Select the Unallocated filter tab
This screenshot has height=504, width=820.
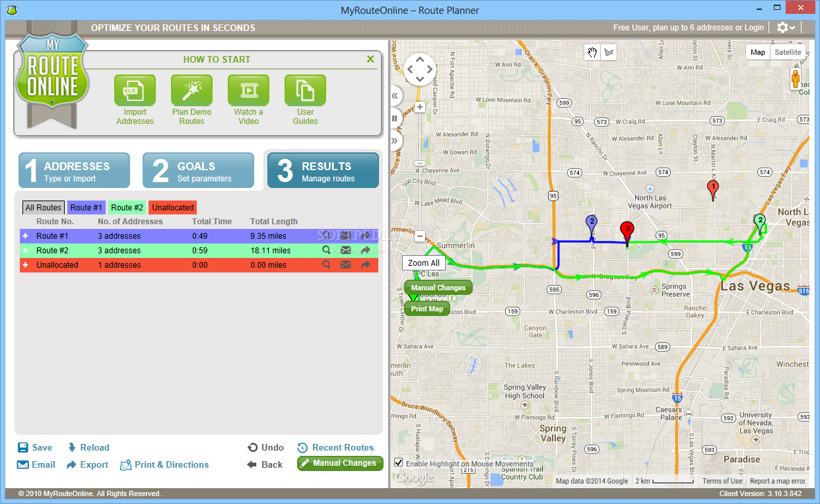pos(173,207)
